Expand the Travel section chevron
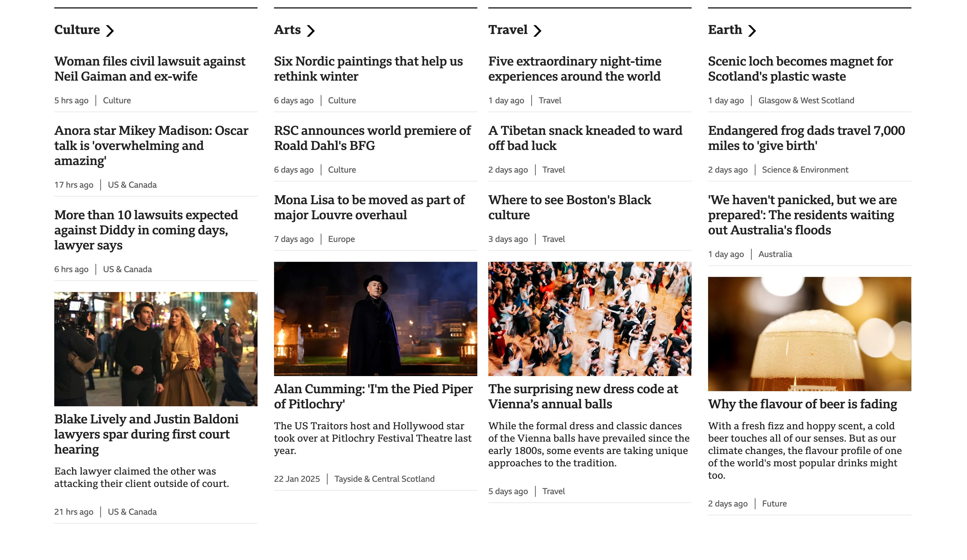Viewport: 967px width, 560px height. (x=539, y=30)
